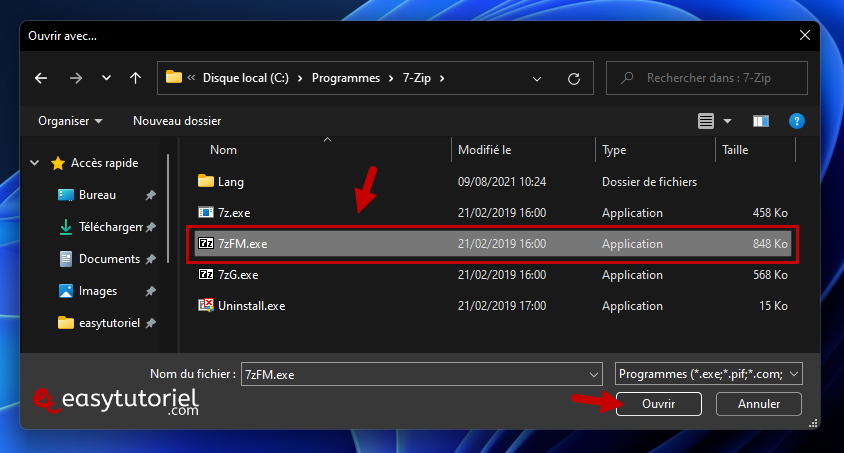Go up one folder level
The width and height of the screenshot is (844, 453).
click(x=135, y=78)
